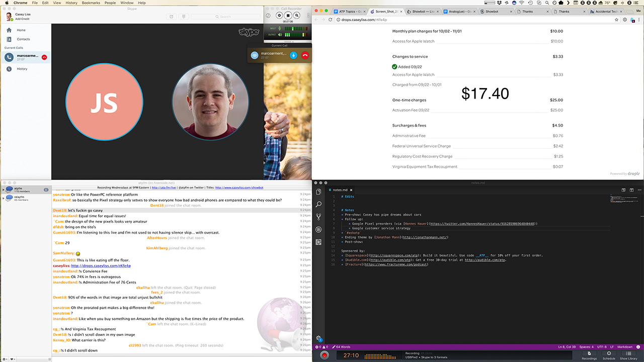Mute microphone in Current Call popup
The image size is (644, 362).
pyautogui.click(x=294, y=55)
